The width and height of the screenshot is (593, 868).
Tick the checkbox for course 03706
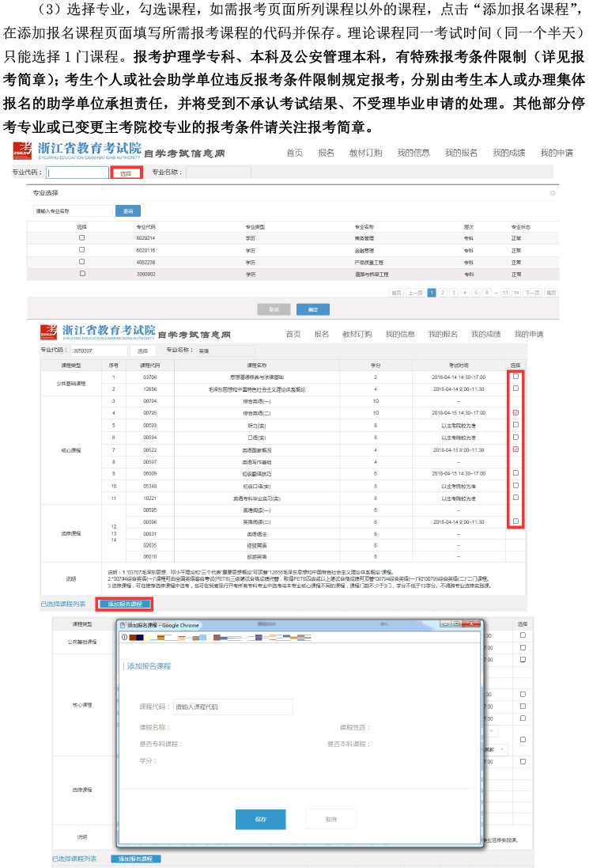516,377
